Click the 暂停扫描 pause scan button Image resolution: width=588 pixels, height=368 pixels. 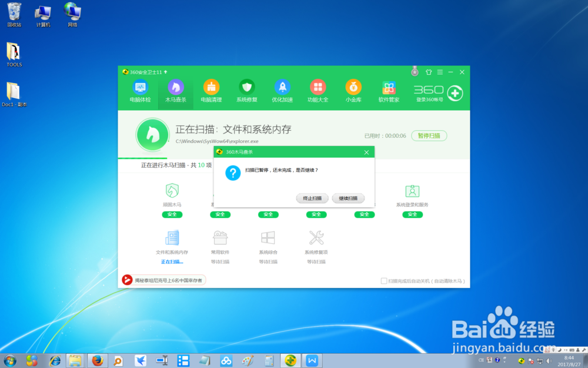pos(429,135)
